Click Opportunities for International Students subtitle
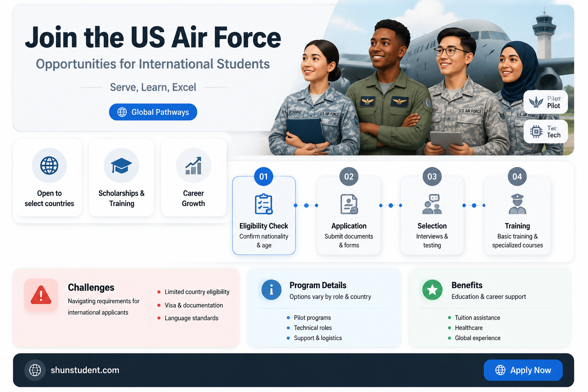 [153, 64]
